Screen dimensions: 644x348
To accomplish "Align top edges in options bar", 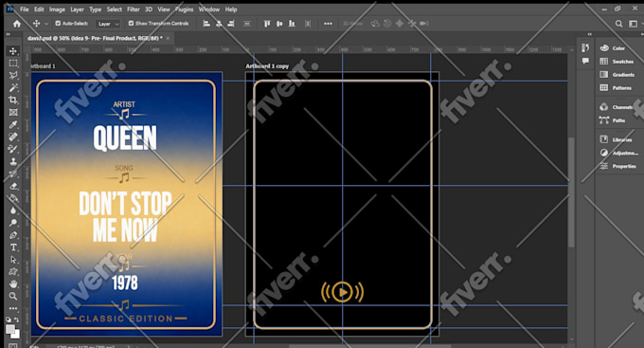I will [267, 24].
